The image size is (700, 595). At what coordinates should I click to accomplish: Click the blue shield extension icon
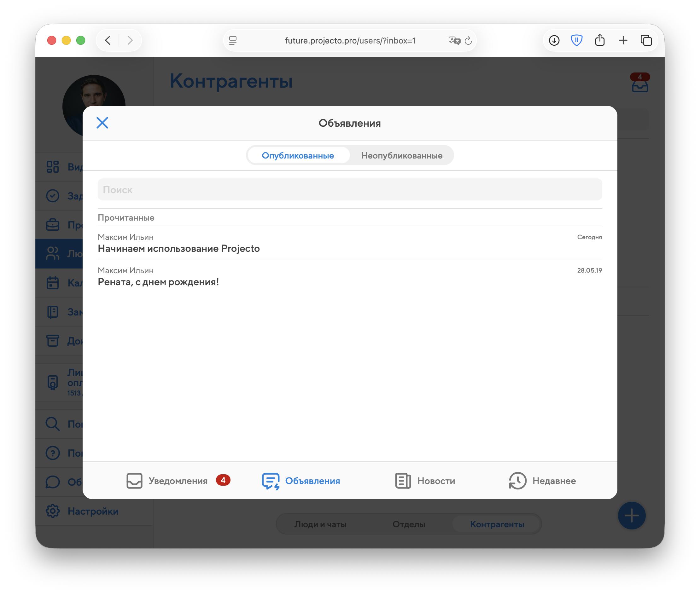click(576, 40)
